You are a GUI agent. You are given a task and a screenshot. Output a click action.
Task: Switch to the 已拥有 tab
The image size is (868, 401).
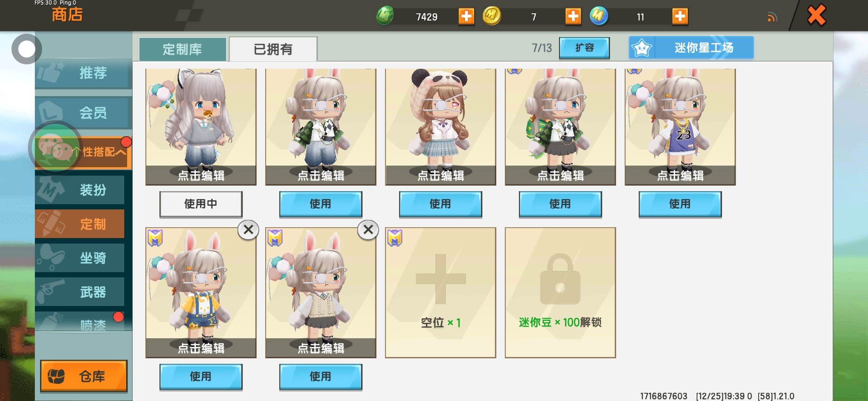pyautogui.click(x=273, y=49)
